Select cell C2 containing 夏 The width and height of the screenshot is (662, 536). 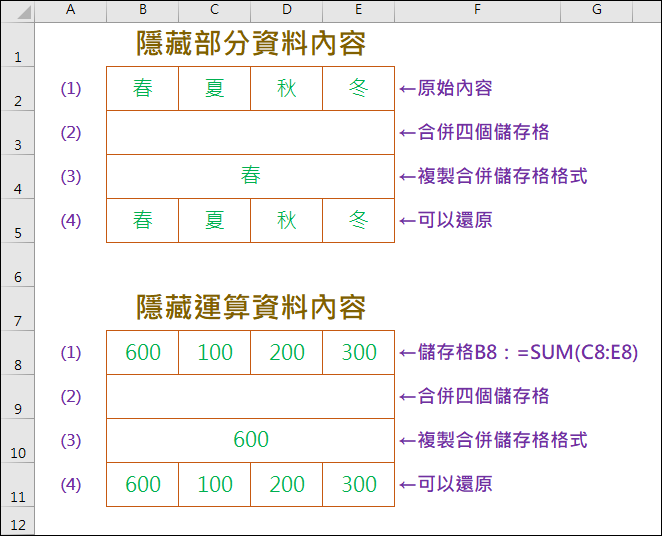point(214,89)
